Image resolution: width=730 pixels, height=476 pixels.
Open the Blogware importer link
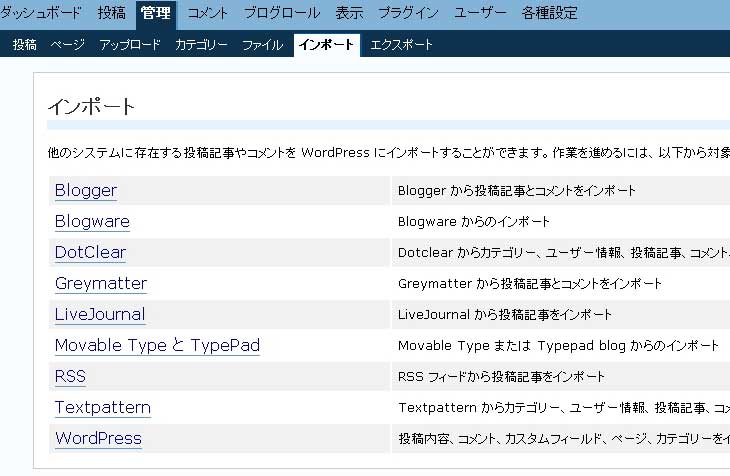(x=92, y=221)
